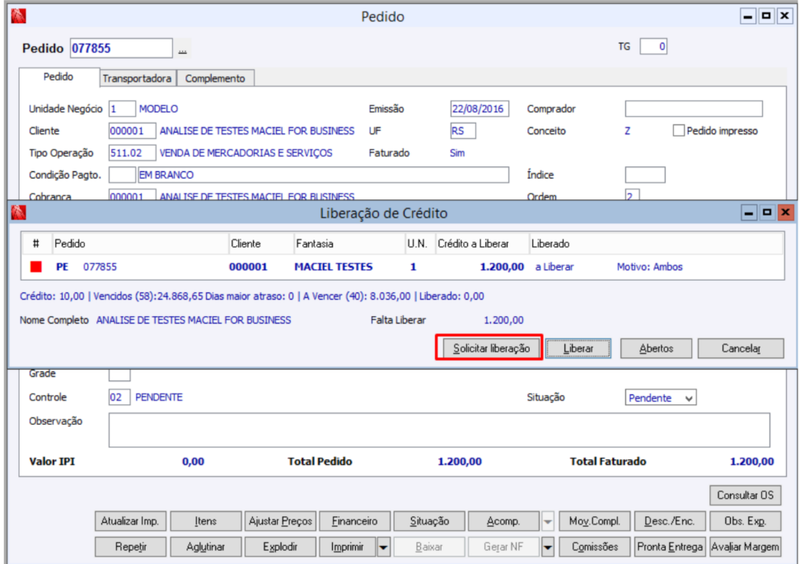This screenshot has height=564, width=800.
Task: Click the Atualizar Imp. button
Action: [130, 521]
